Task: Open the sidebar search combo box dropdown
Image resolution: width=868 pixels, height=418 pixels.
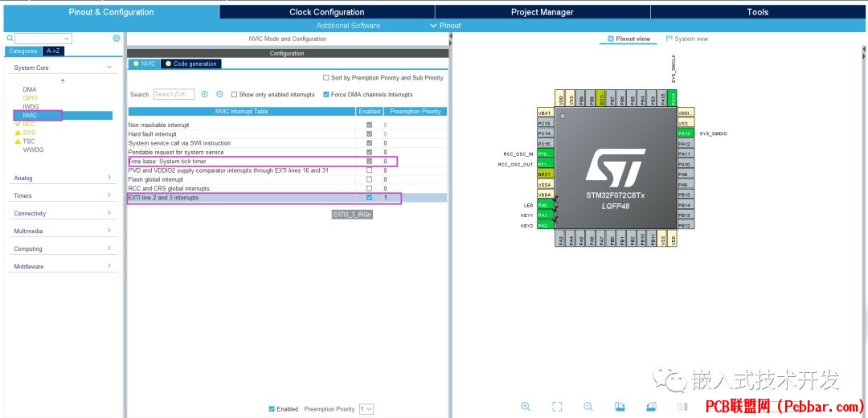Action: (x=67, y=39)
